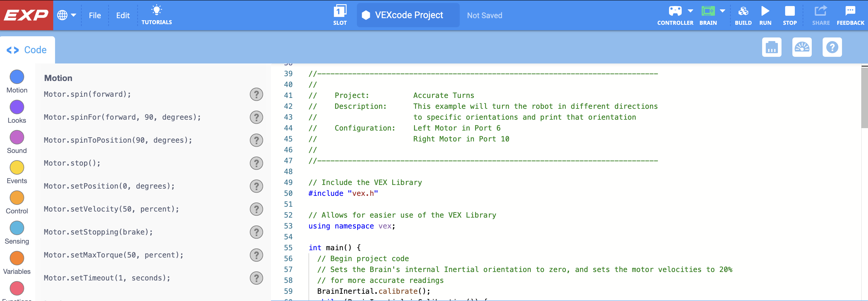Image resolution: width=868 pixels, height=301 pixels.
Task: Switch to the Code tab
Action: click(x=27, y=50)
